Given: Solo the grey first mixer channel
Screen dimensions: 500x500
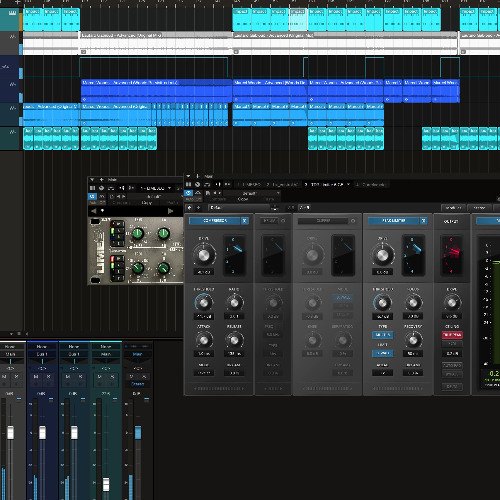Looking at the screenshot, I should point(16,377).
